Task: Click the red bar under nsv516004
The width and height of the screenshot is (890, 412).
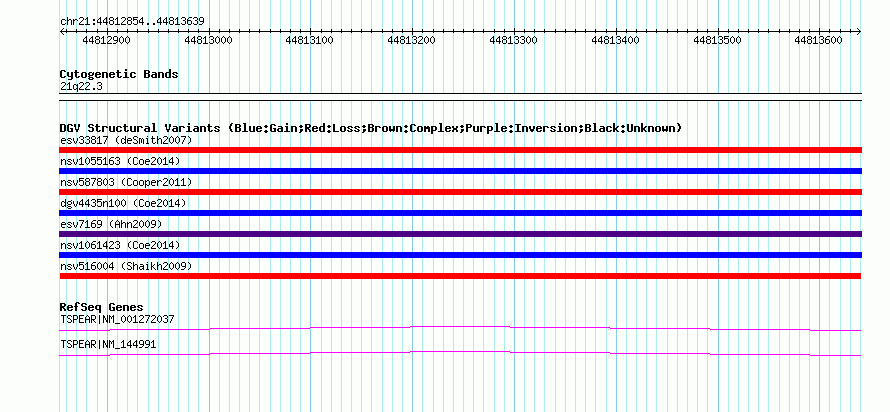Action: point(460,276)
